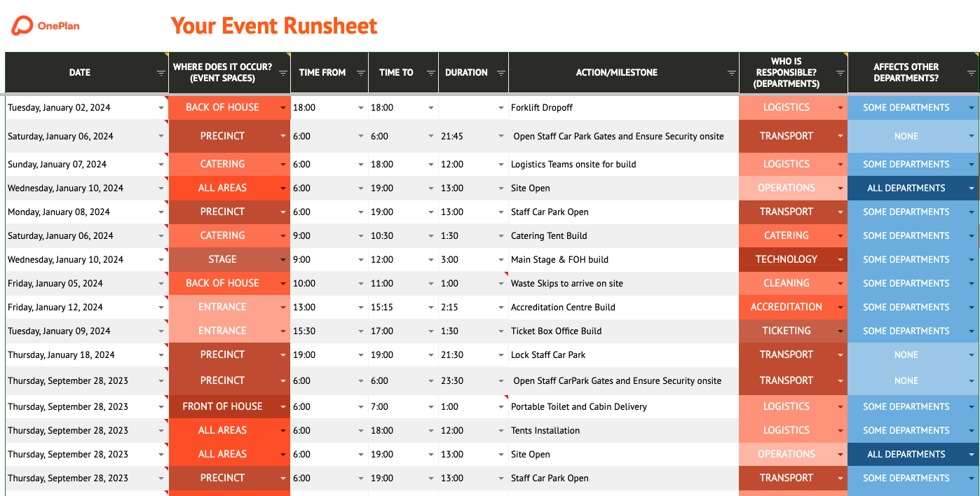Select 'Catering Tent Build' action cell

(x=623, y=236)
